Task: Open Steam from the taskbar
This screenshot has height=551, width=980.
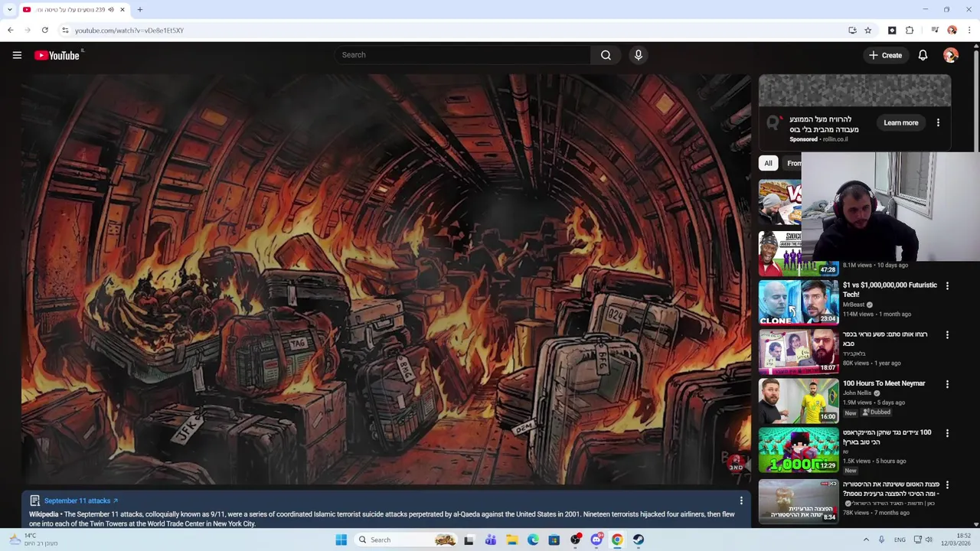Action: [639, 540]
